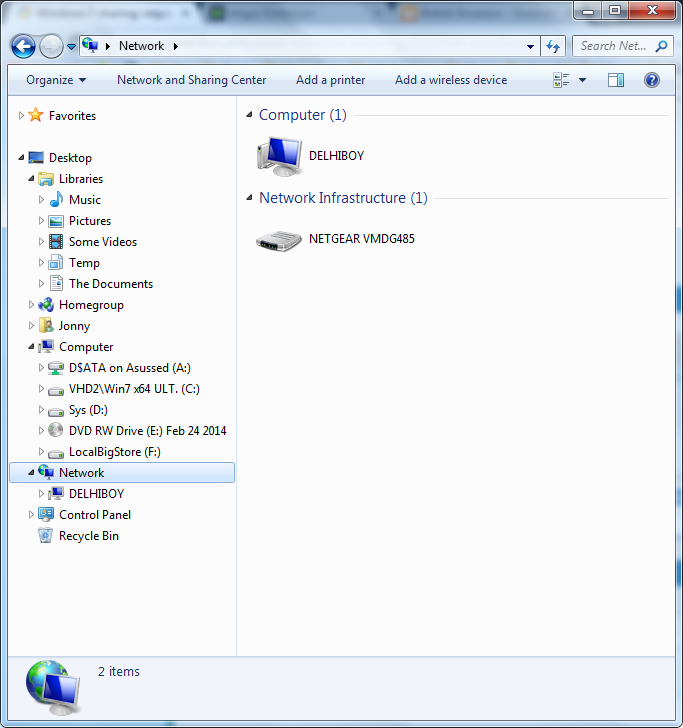Select VHD2\Win7 x64 ULT. (C:) drive
Image resolution: width=683 pixels, height=728 pixels.
(134, 389)
